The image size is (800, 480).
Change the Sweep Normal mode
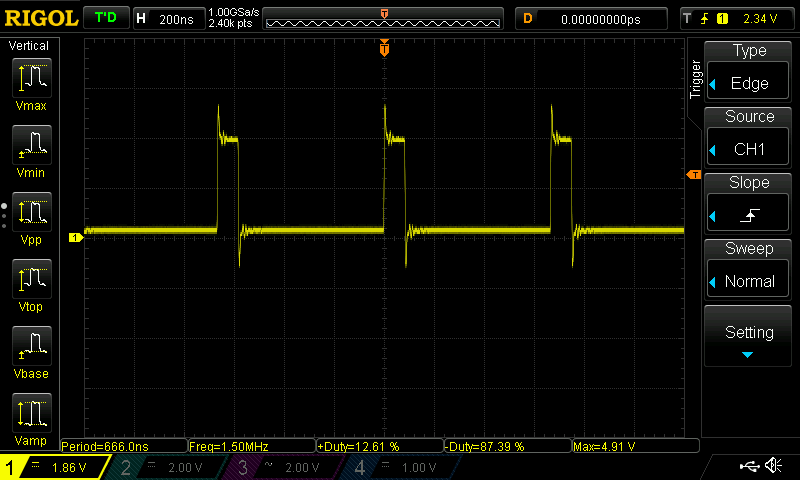749,268
